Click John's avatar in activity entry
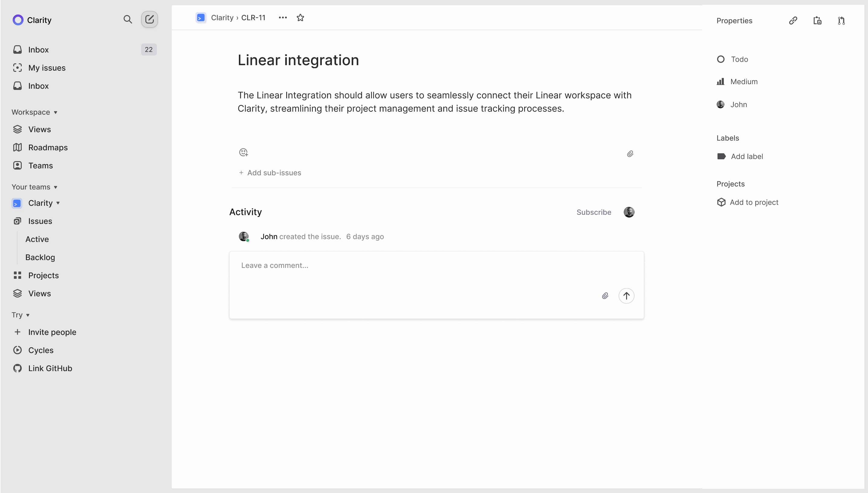The width and height of the screenshot is (868, 493). [244, 236]
